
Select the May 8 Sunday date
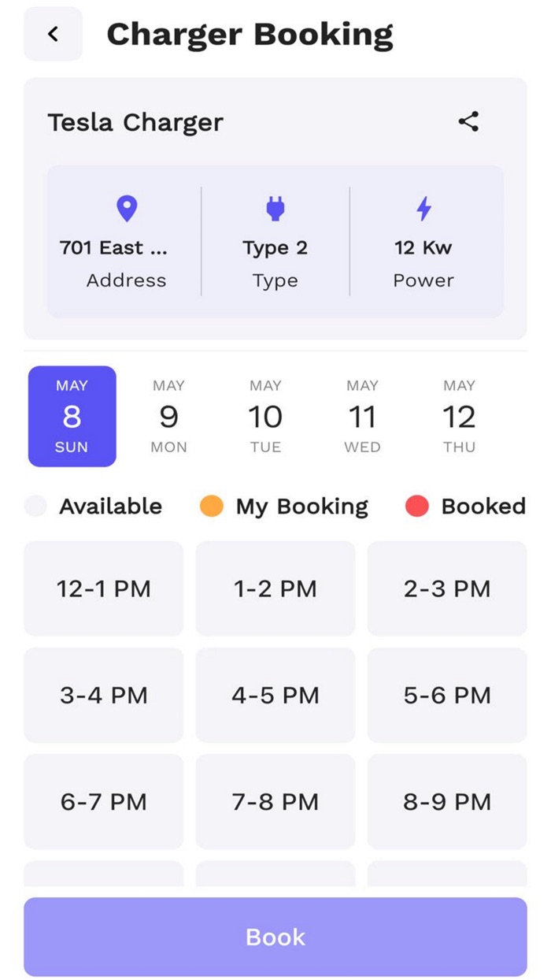click(72, 416)
